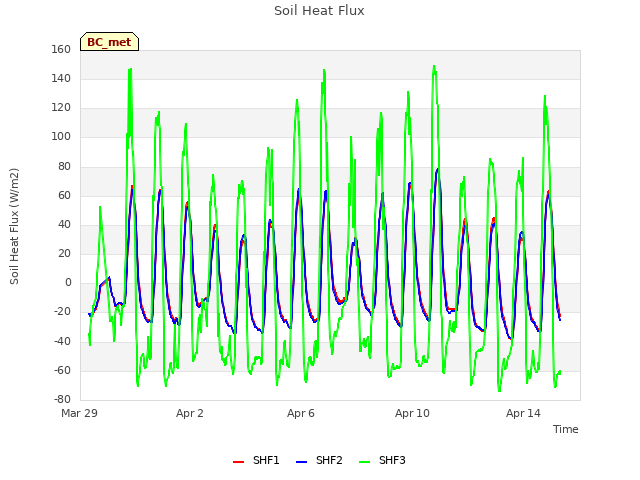Click the Apr 2 x-axis tick label
The width and height of the screenshot is (640, 480).
pyautogui.click(x=190, y=413)
